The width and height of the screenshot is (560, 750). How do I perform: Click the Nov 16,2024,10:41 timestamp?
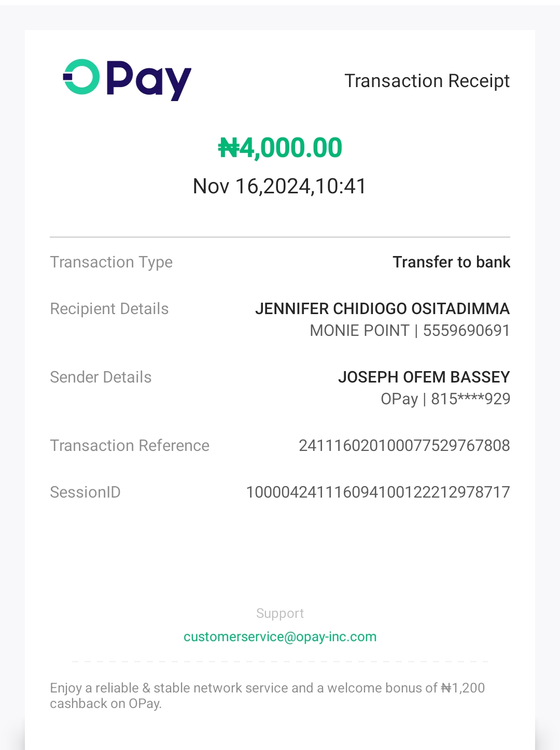click(x=279, y=186)
